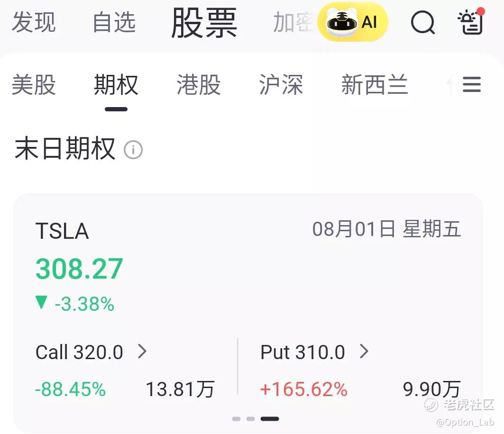The image size is (504, 434).
Task: Open the notification bell icon
Action: [x=471, y=21]
